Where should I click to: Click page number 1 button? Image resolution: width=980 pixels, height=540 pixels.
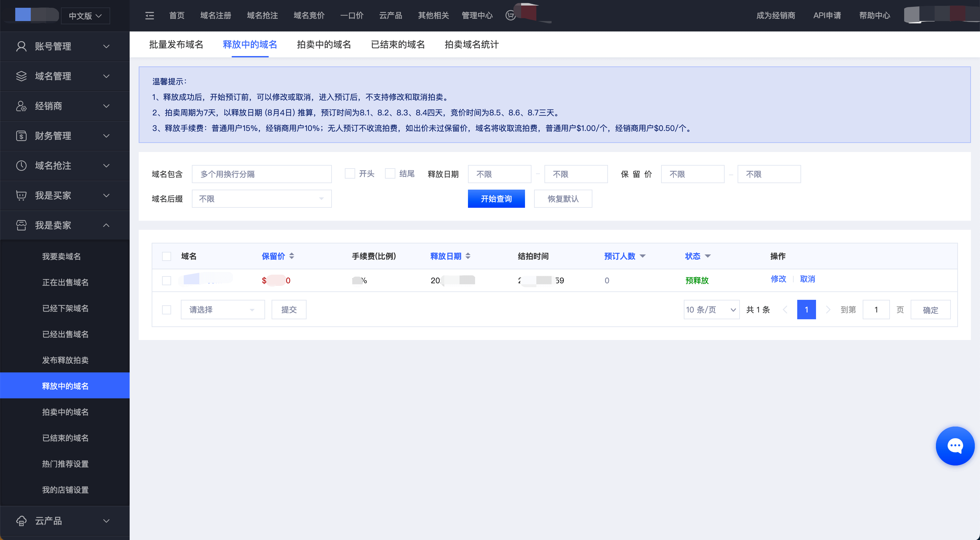807,310
